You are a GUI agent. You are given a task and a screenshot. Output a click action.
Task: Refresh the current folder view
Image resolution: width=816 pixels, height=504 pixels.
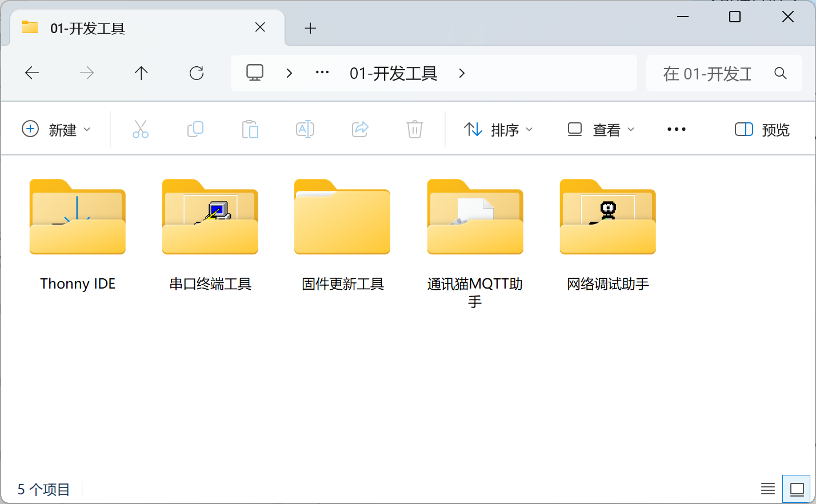197,73
